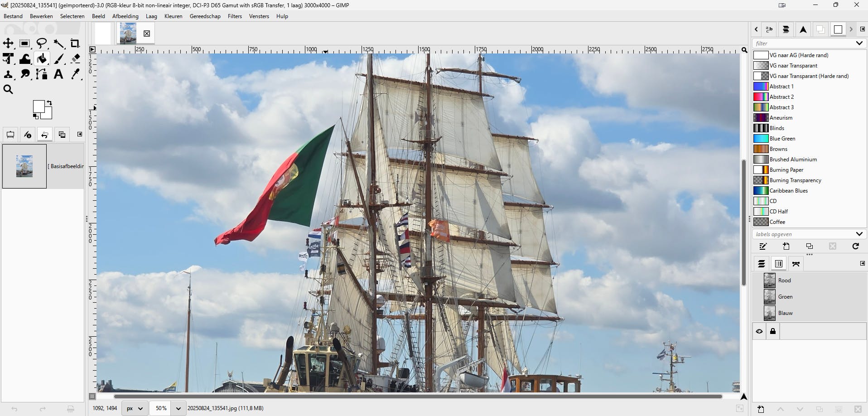Open the Images tab in the left dock
Screen dimensions: 868x416
(x=62, y=135)
